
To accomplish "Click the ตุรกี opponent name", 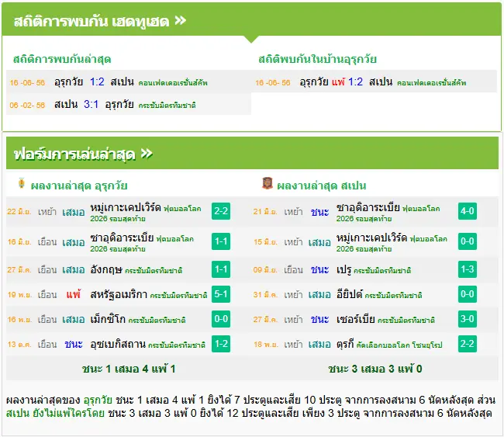I will point(344,344).
